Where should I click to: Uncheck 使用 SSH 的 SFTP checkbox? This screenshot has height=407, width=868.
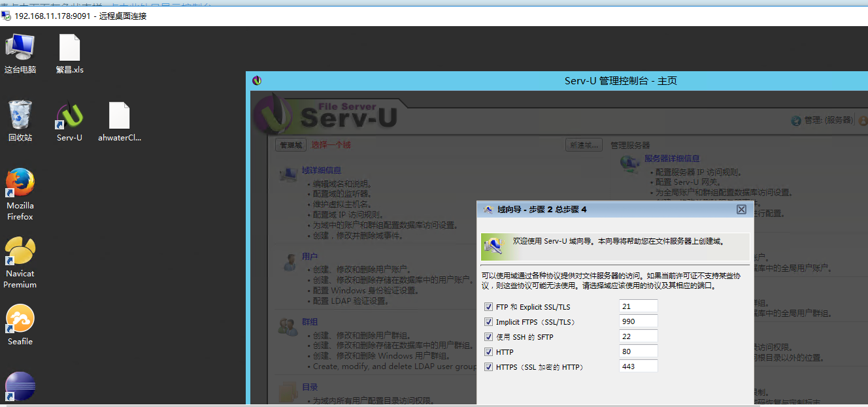(488, 337)
